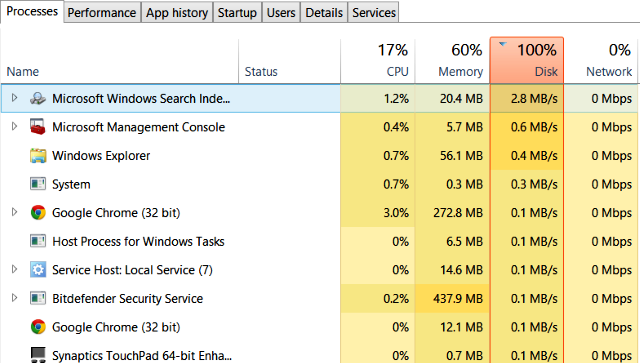The image size is (640, 363).
Task: Expand the Microsoft Windows Search Indexer row
Action: point(14,98)
